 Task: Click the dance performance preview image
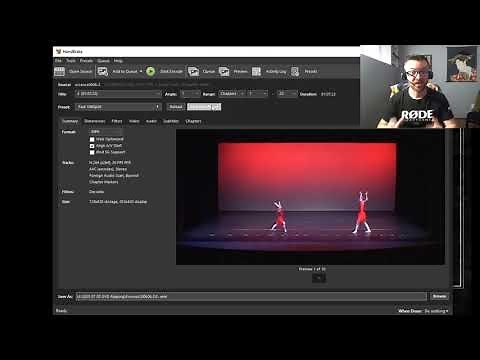tap(310, 197)
